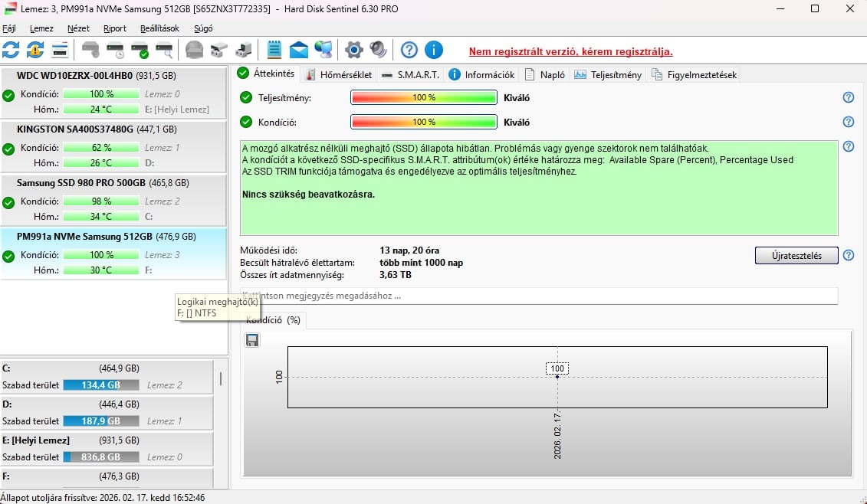Open the Beállítások menu

coord(159,29)
